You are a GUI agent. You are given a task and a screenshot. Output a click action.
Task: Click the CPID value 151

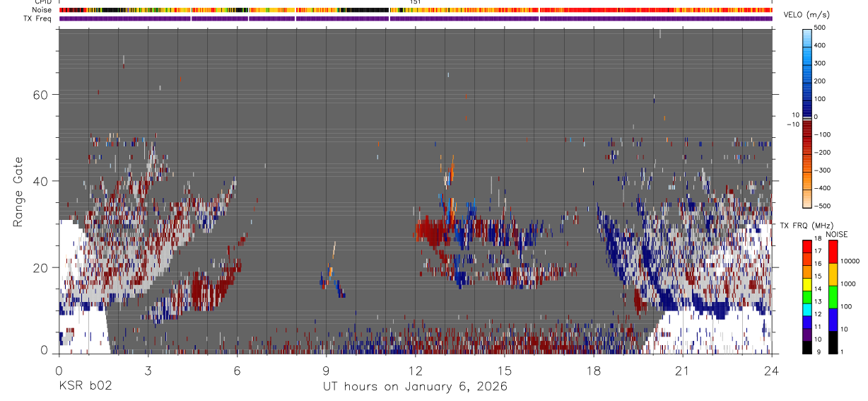(x=416, y=2)
